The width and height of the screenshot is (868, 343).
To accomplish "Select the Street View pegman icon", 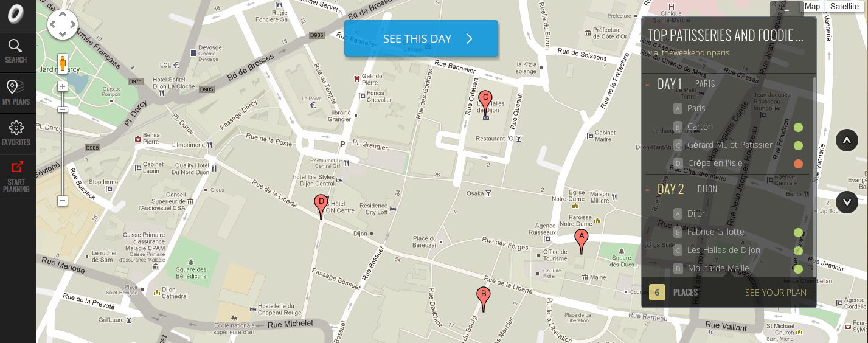I will point(62,64).
